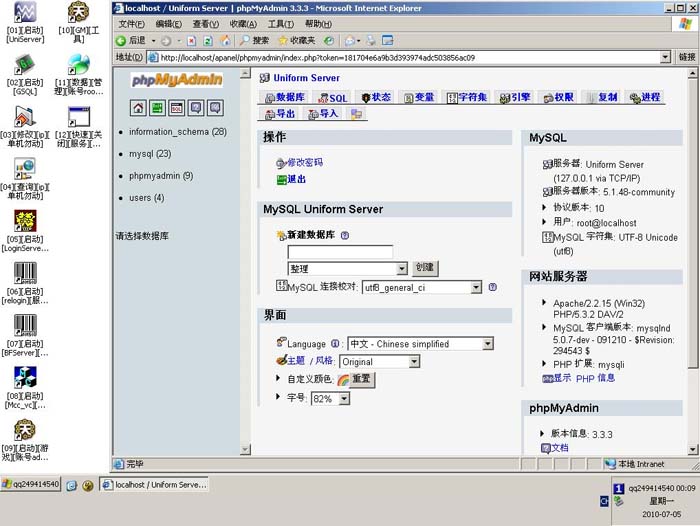
Task: Click the 修改密码 link
Action: pos(305,163)
